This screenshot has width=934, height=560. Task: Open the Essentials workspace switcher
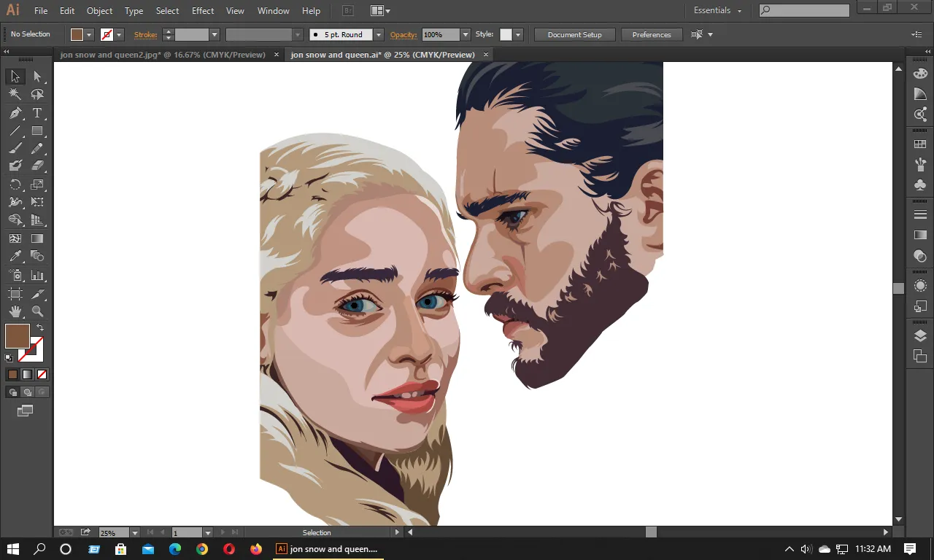pos(717,11)
